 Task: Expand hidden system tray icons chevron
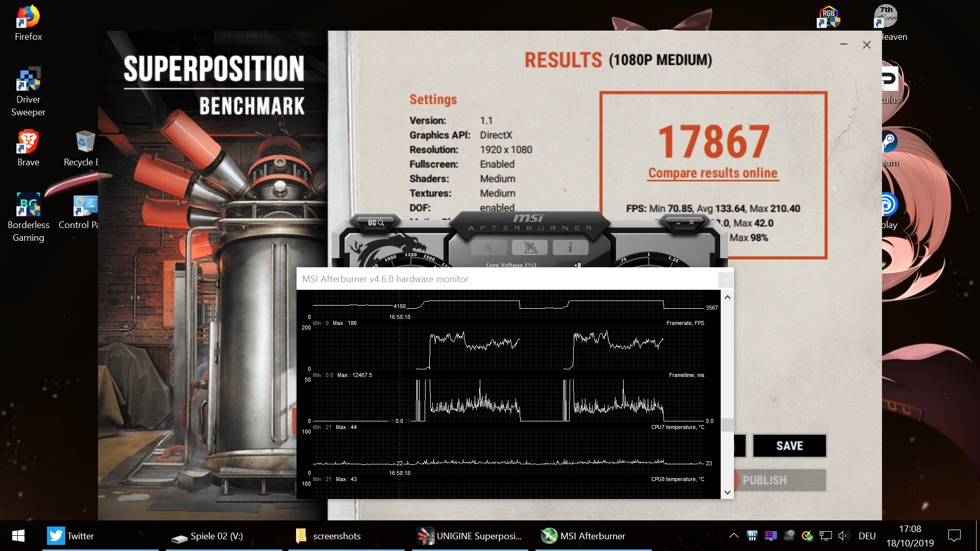point(733,536)
